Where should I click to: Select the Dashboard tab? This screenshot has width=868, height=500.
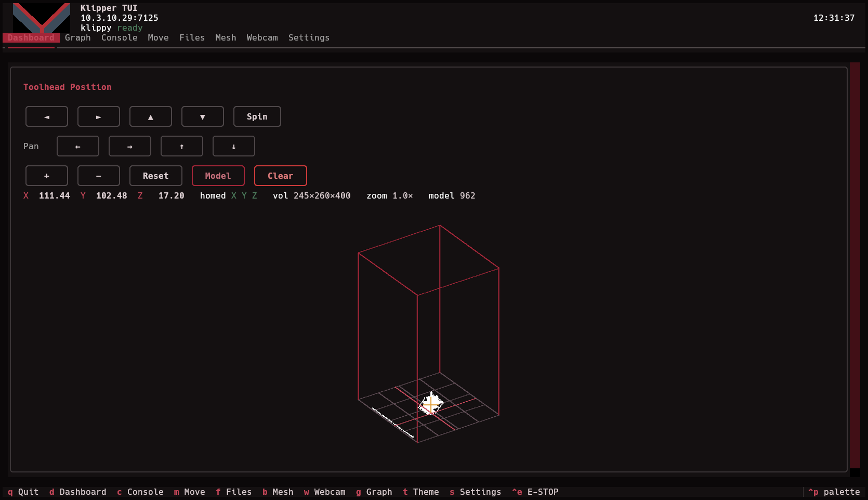[31, 37]
